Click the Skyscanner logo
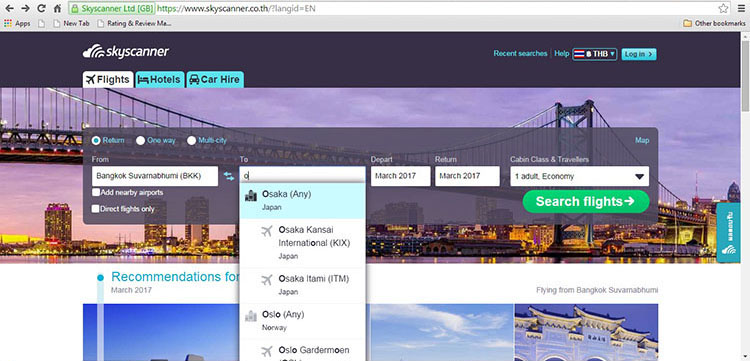 pyautogui.click(x=126, y=52)
